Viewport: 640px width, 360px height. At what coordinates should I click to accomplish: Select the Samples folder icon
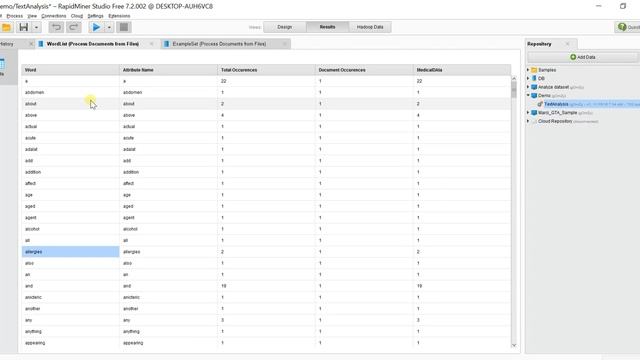click(x=534, y=70)
